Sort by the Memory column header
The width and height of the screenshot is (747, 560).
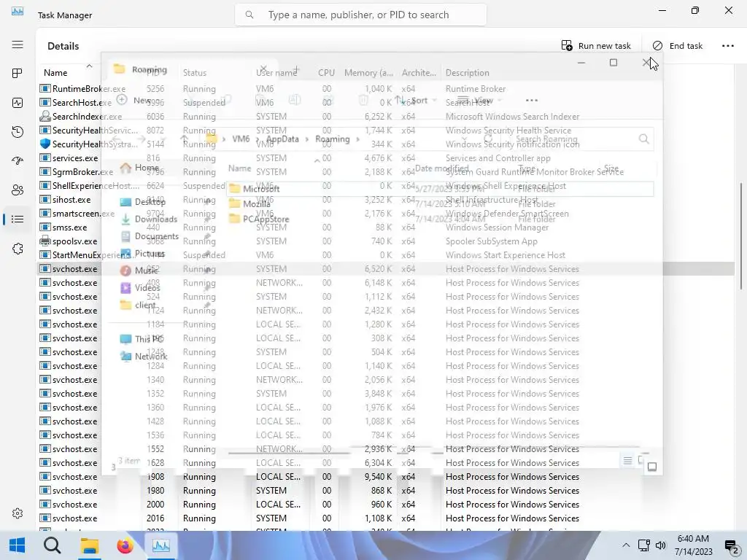pyautogui.click(x=368, y=73)
